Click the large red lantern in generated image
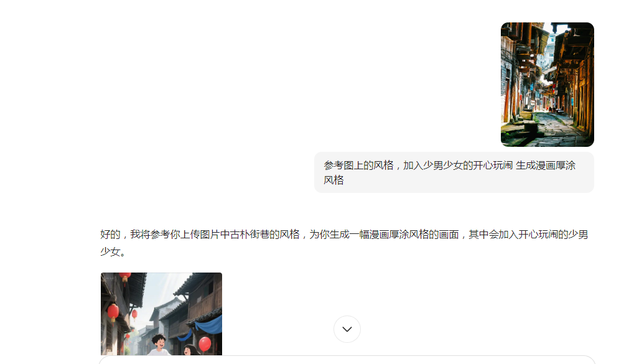 113,312
